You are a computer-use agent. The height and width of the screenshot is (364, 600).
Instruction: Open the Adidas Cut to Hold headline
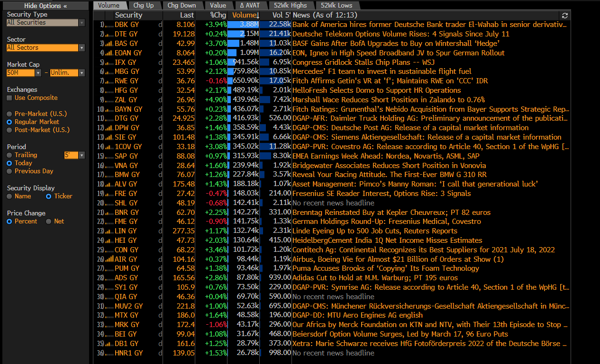pyautogui.click(x=375, y=278)
